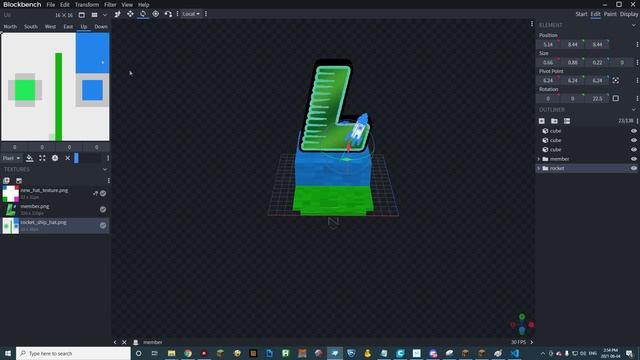640x360 pixels.
Task: Click the center pivot icon
Action: 616,80
